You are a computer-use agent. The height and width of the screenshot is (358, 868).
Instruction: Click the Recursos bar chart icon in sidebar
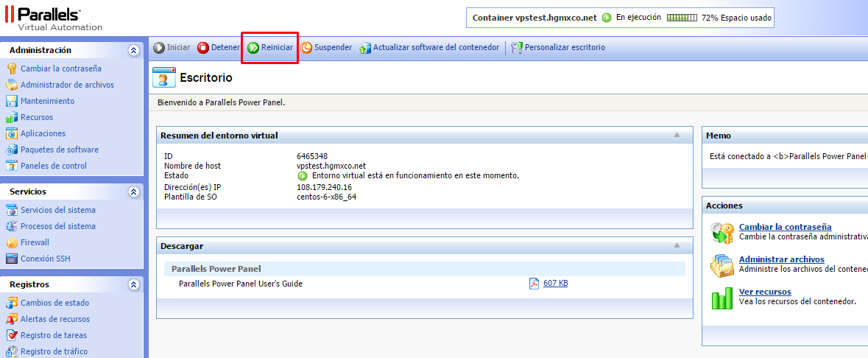(x=12, y=117)
